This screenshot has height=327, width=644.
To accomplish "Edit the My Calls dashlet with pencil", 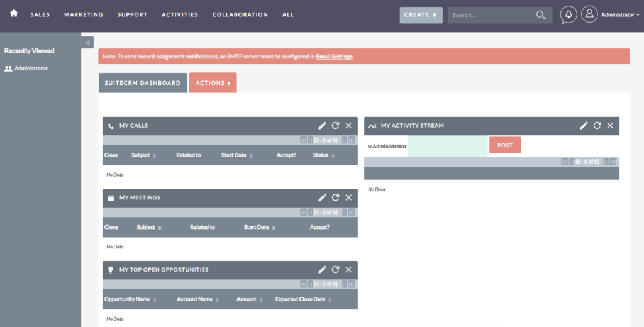I will (322, 126).
